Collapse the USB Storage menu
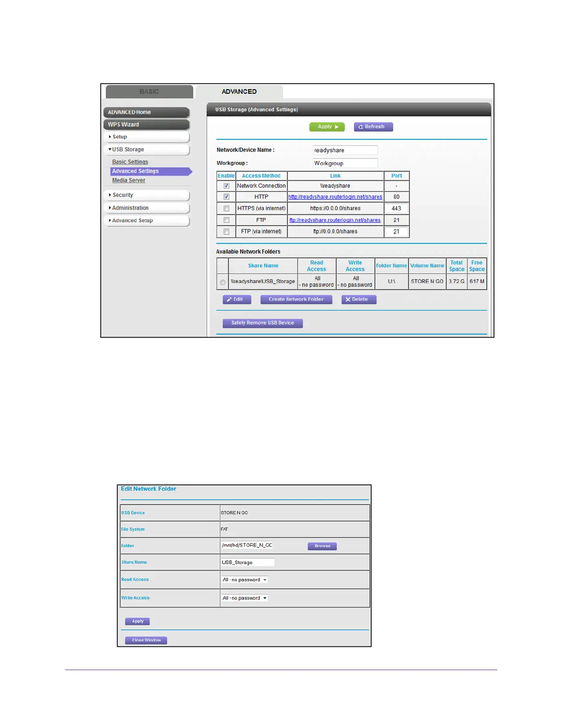 pos(147,149)
